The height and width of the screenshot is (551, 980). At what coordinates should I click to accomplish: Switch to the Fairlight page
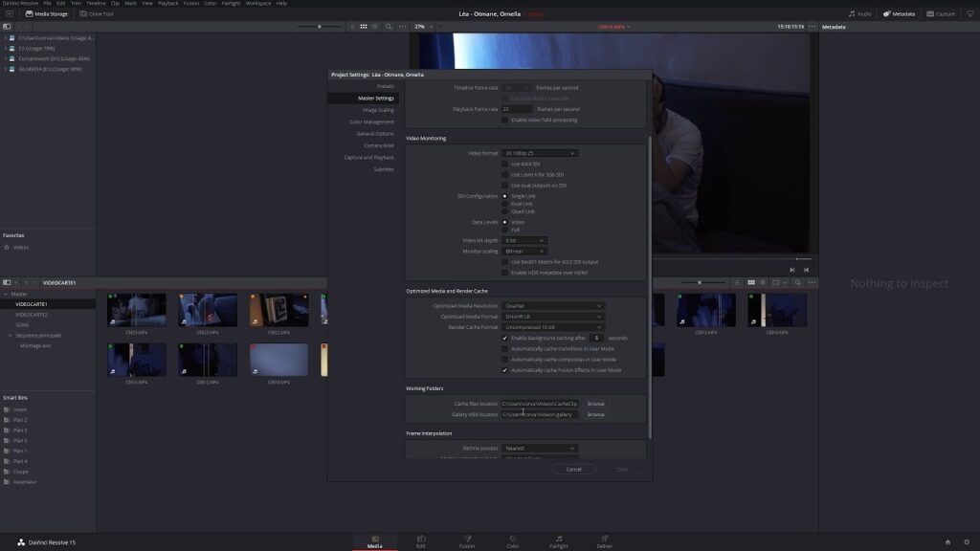pyautogui.click(x=558, y=541)
